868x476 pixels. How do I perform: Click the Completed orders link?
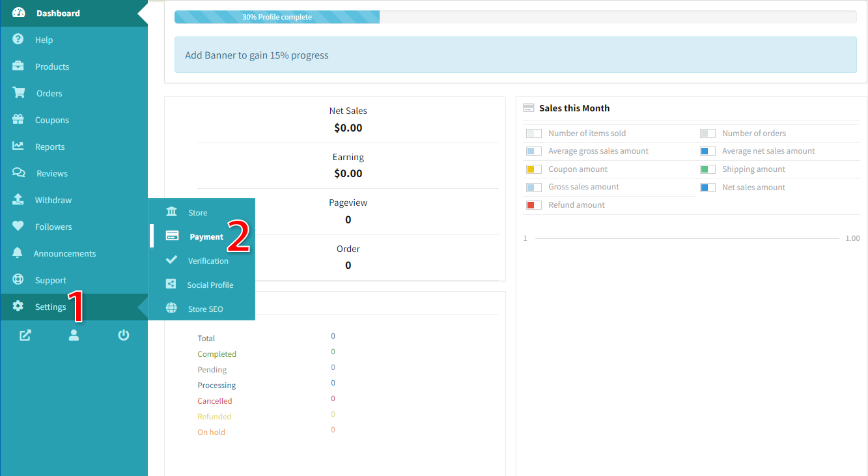(217, 354)
